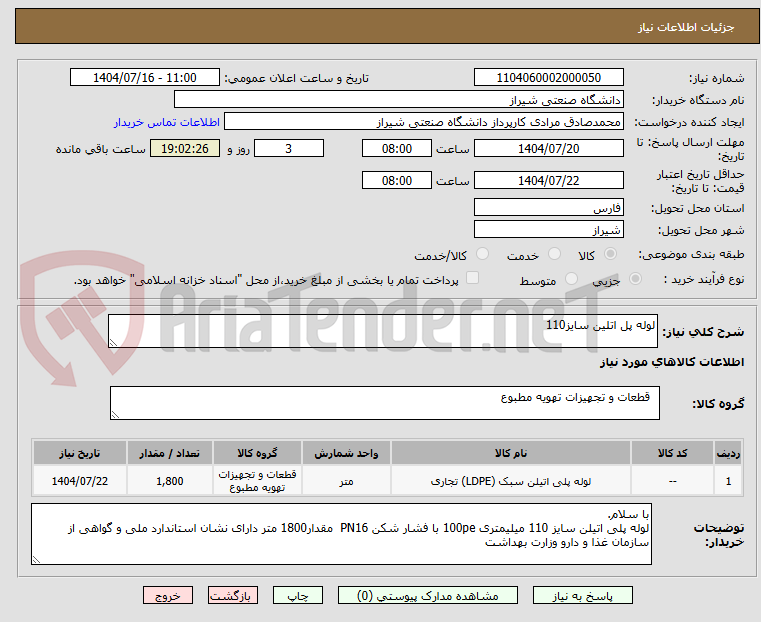Viewport: 761px width, 622px height.
Task: Click the item name cell 'لوله پلی اتیلن سبک (LDPE) تجاری'
Action: 511,481
